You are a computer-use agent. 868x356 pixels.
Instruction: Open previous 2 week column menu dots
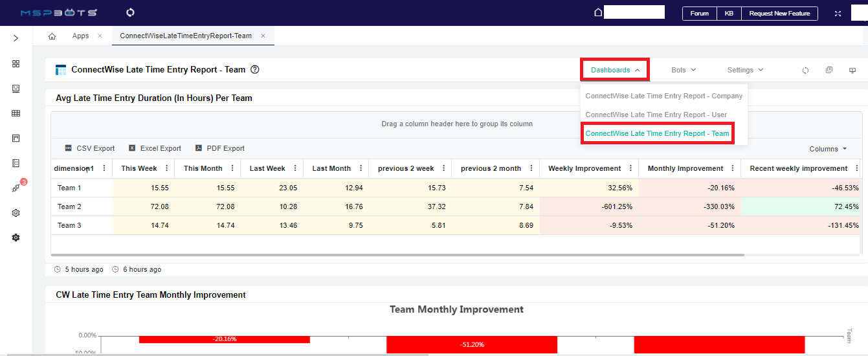point(443,168)
